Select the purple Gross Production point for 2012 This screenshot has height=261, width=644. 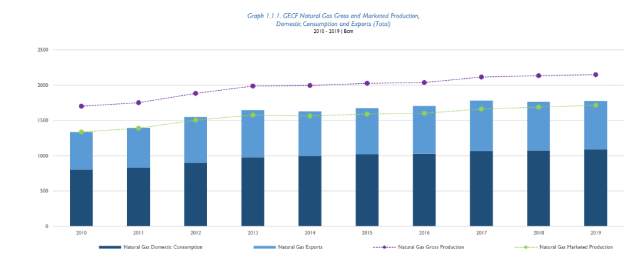[x=196, y=93]
